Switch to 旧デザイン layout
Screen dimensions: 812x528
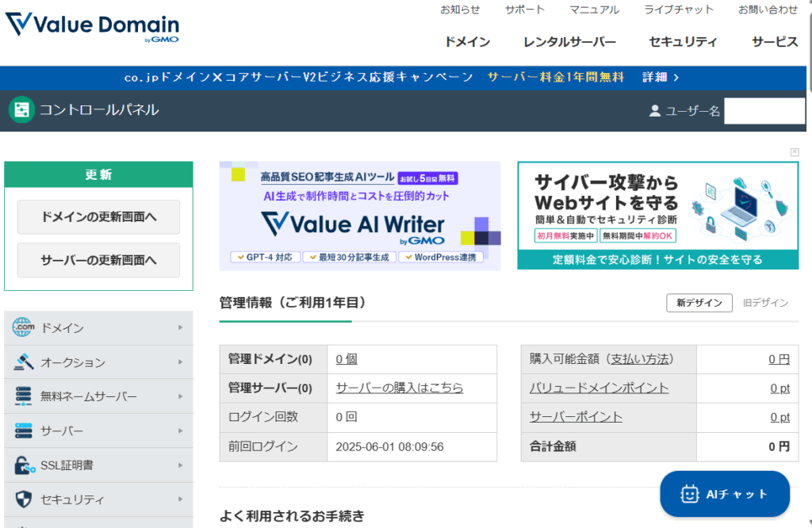pyautogui.click(x=765, y=303)
